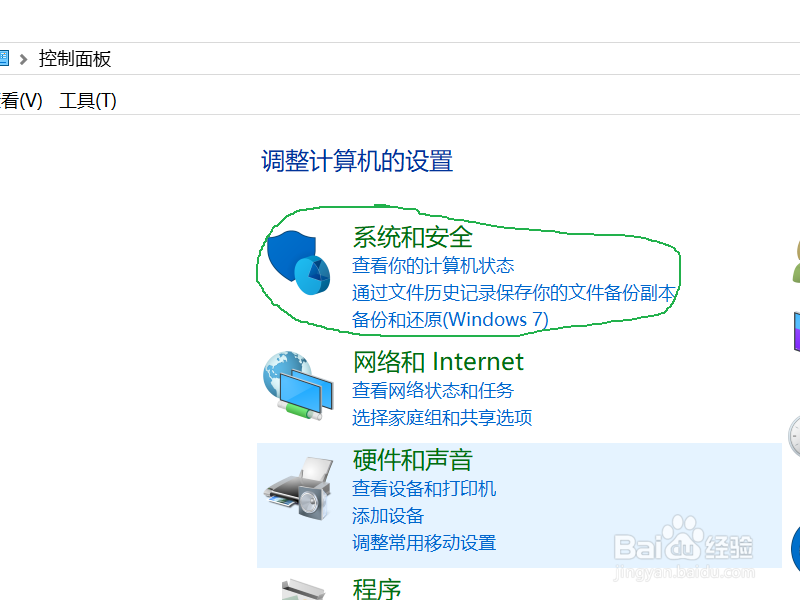Click the Control Panel icon in address bar
Screen dimensions: 800x600
[x=4, y=58]
